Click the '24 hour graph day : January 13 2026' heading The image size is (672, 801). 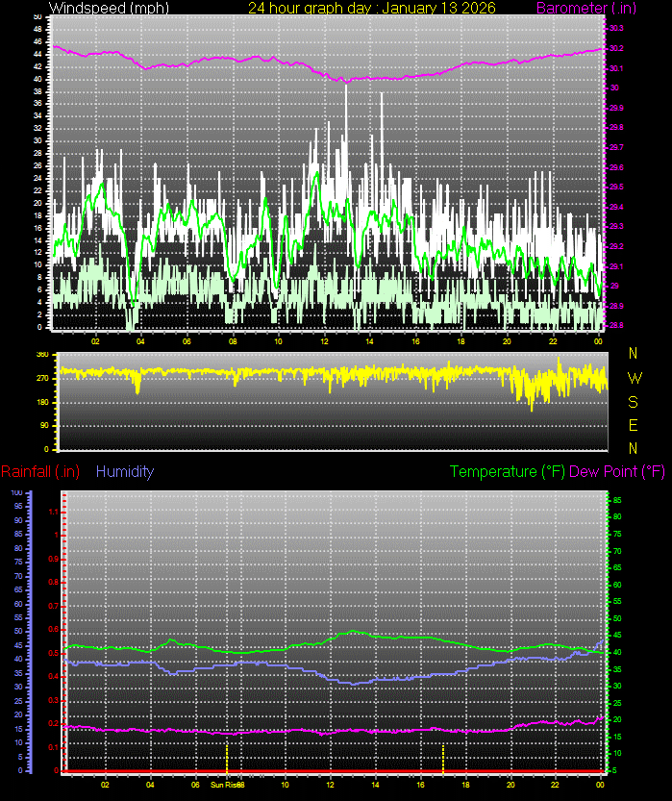(x=372, y=8)
